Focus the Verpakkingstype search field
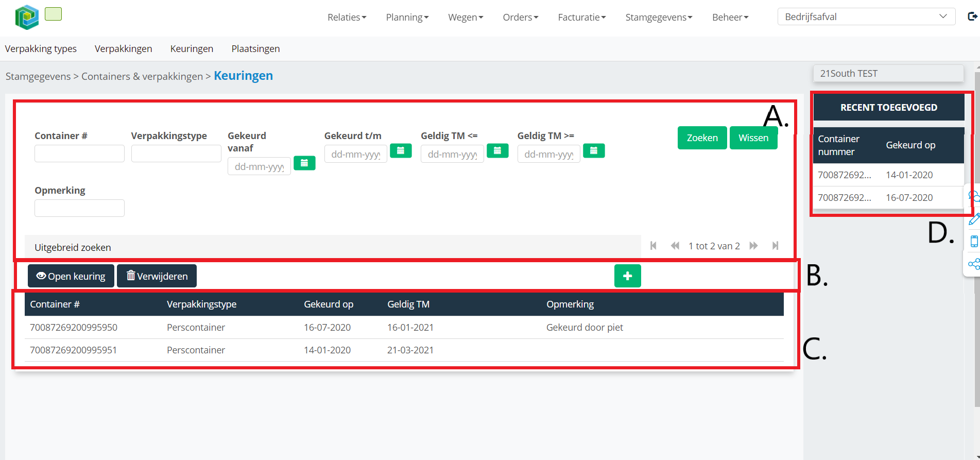 176,154
